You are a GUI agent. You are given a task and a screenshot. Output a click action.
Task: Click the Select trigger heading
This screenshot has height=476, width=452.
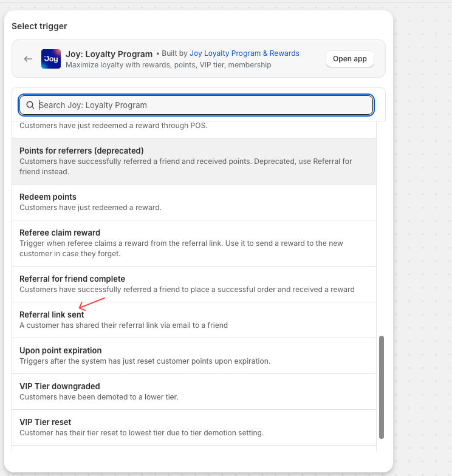click(39, 26)
